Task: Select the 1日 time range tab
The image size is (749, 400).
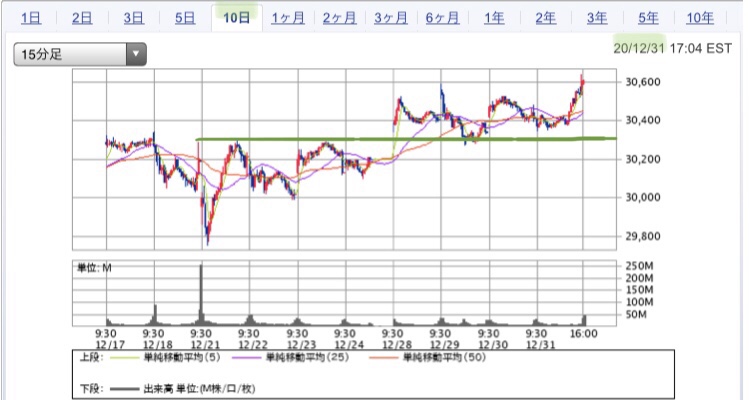Action: pyautogui.click(x=31, y=17)
